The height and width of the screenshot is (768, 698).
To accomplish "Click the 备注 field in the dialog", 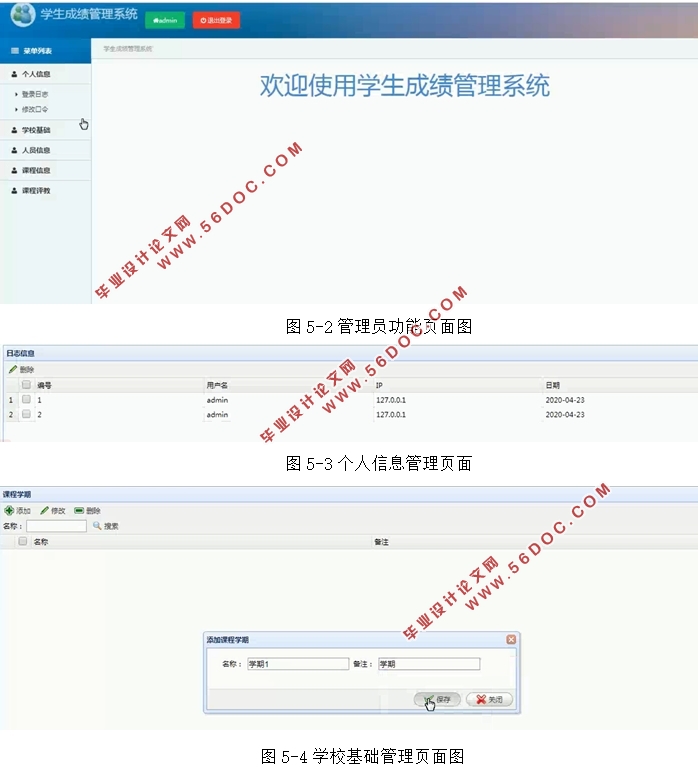I will (429, 664).
